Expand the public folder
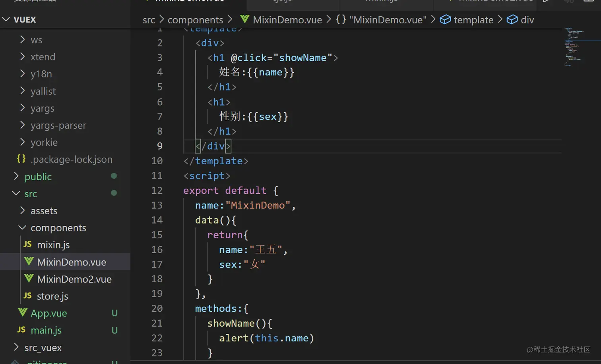The height and width of the screenshot is (364, 601). (16, 176)
